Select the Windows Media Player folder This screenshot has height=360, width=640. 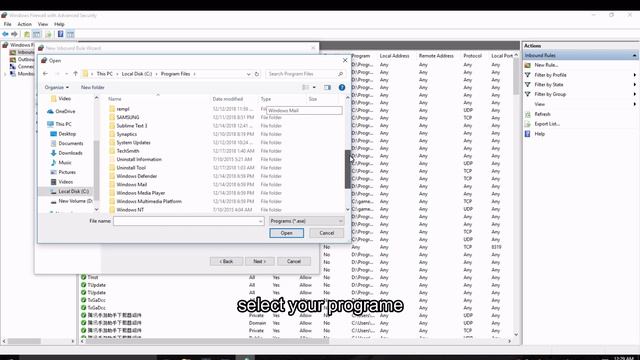tap(141, 193)
